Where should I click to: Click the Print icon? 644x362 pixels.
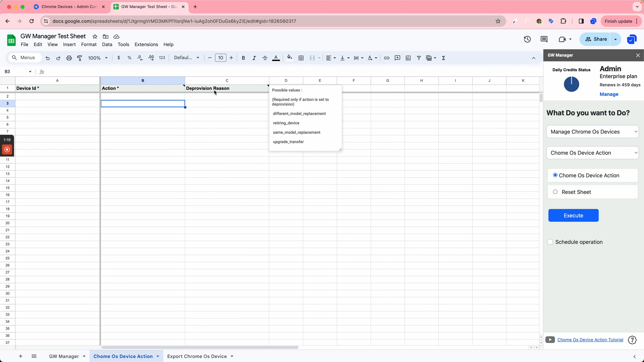[x=69, y=58]
